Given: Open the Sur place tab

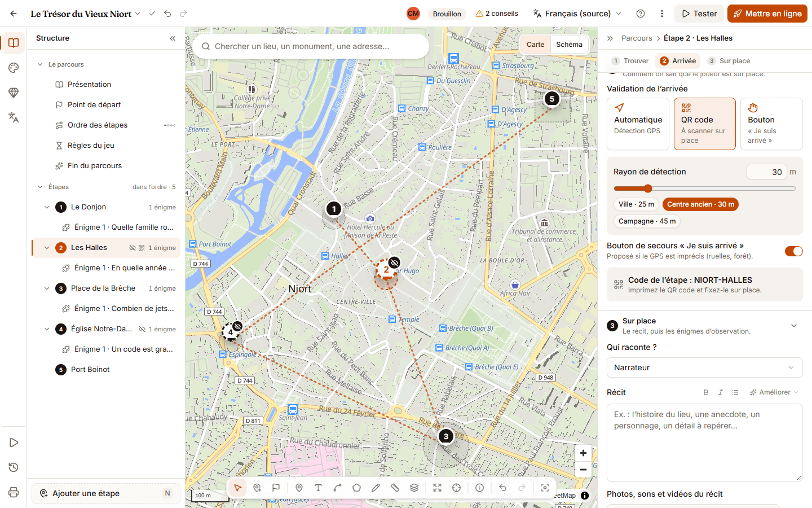Looking at the screenshot, I should [x=729, y=61].
